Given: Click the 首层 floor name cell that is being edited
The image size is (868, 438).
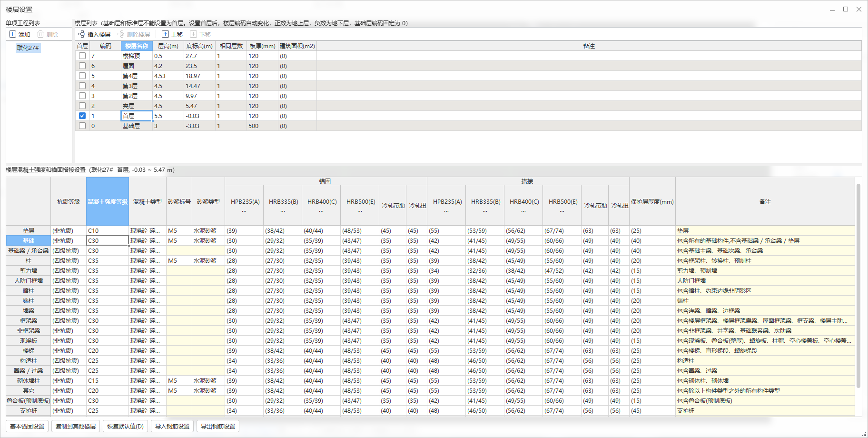Looking at the screenshot, I should click(137, 116).
